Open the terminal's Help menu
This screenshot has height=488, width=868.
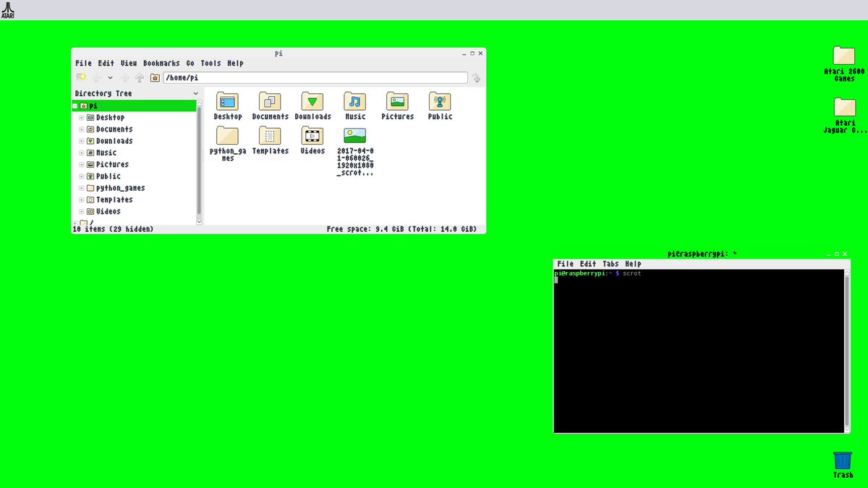633,264
